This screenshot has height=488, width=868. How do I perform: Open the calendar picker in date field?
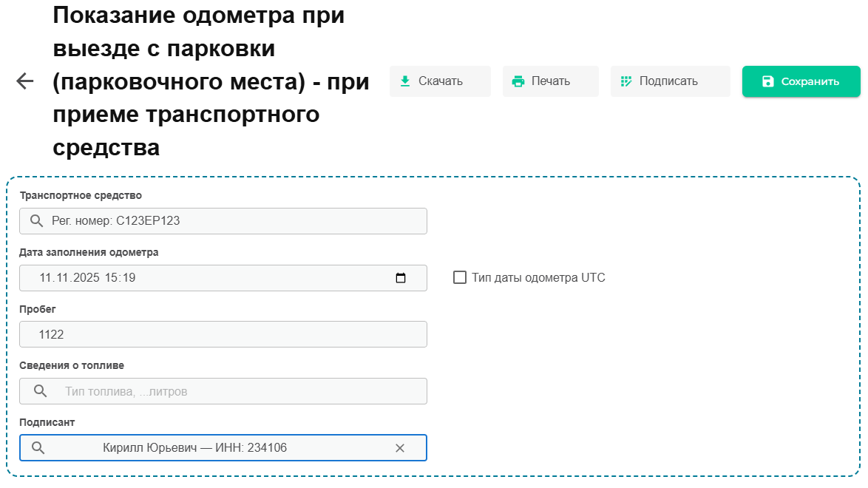(401, 278)
